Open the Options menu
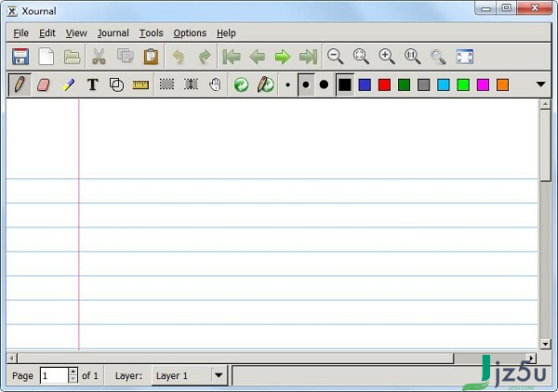Viewport: 558px width, 392px height. pos(190,33)
